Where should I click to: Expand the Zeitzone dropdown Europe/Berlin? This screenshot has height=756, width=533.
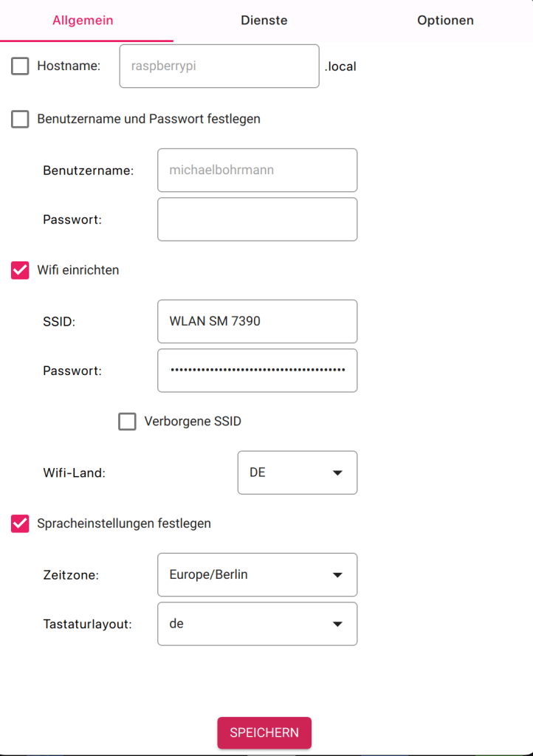(x=258, y=574)
